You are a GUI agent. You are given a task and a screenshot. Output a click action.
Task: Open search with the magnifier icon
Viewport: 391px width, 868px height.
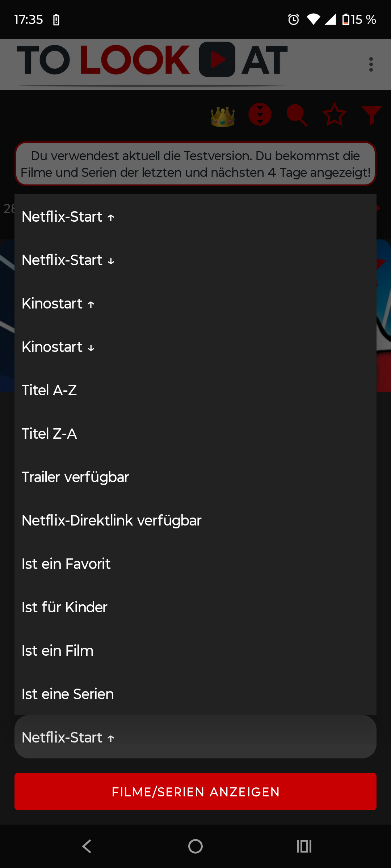(297, 115)
